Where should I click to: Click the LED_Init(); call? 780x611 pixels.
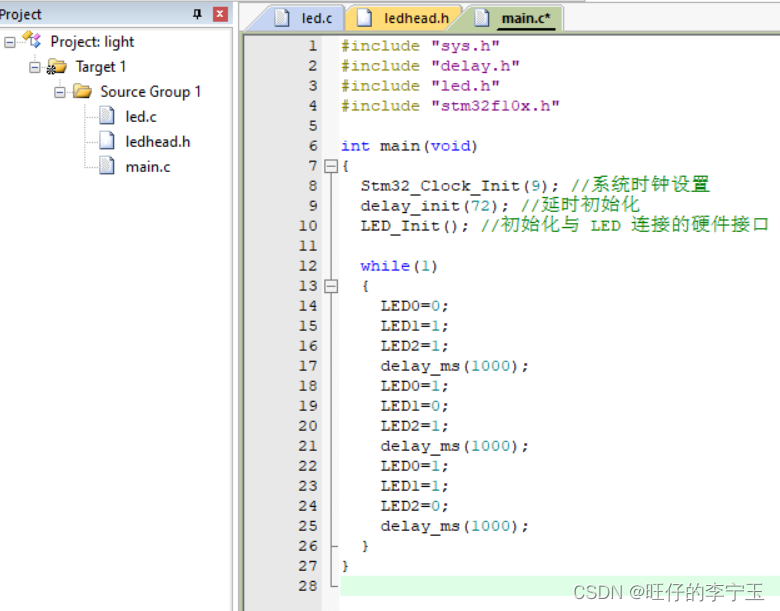click(x=415, y=226)
